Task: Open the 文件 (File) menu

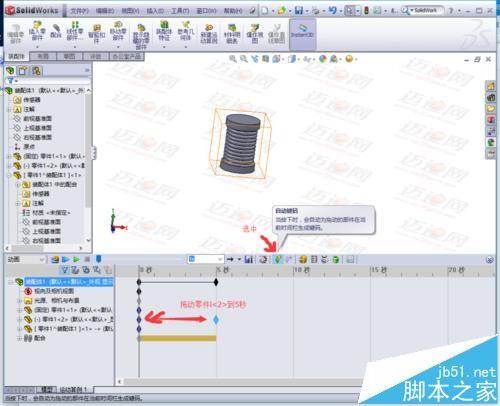Action: tap(80, 11)
